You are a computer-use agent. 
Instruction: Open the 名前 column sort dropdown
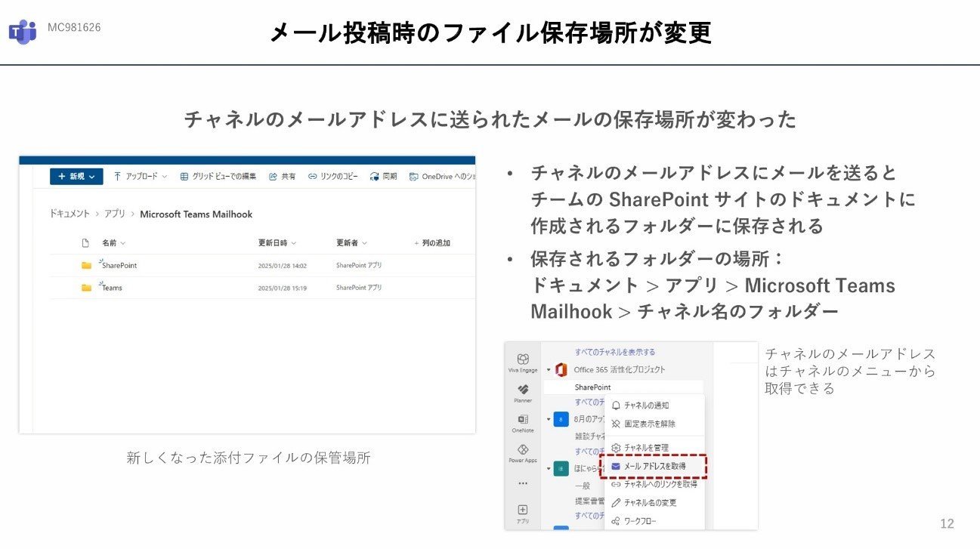coord(114,243)
